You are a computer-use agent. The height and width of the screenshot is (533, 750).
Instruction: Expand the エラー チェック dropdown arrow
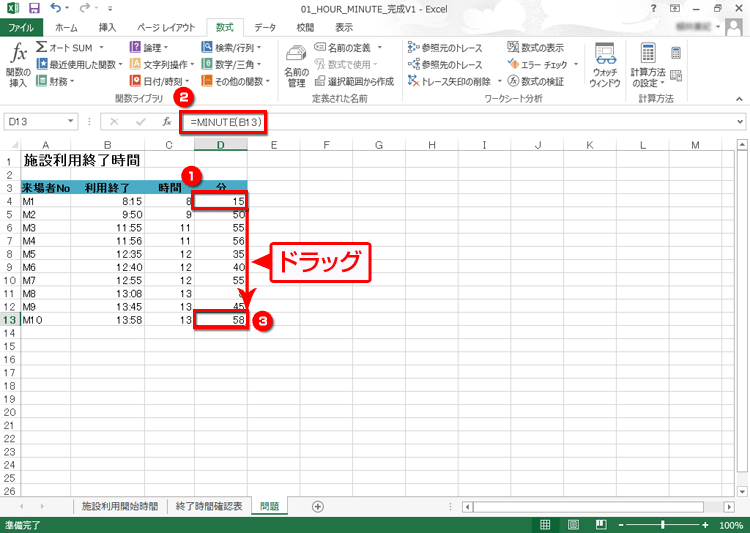(x=576, y=64)
